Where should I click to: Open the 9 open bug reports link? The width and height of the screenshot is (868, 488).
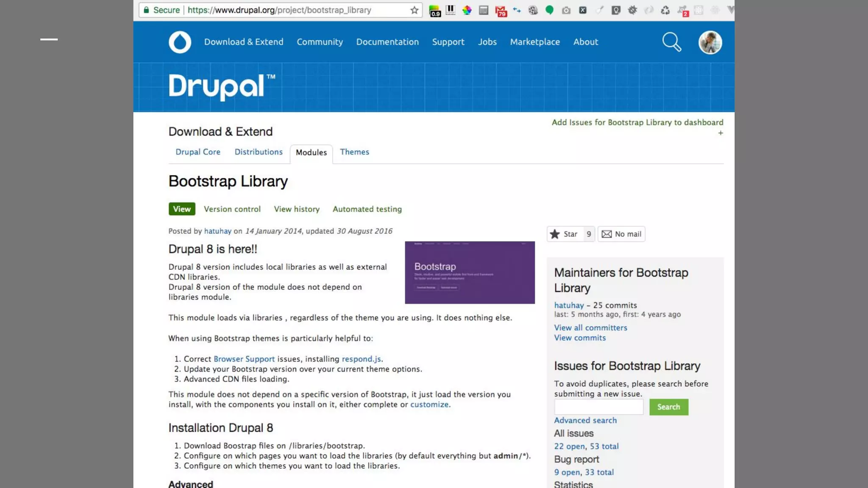[567, 472]
